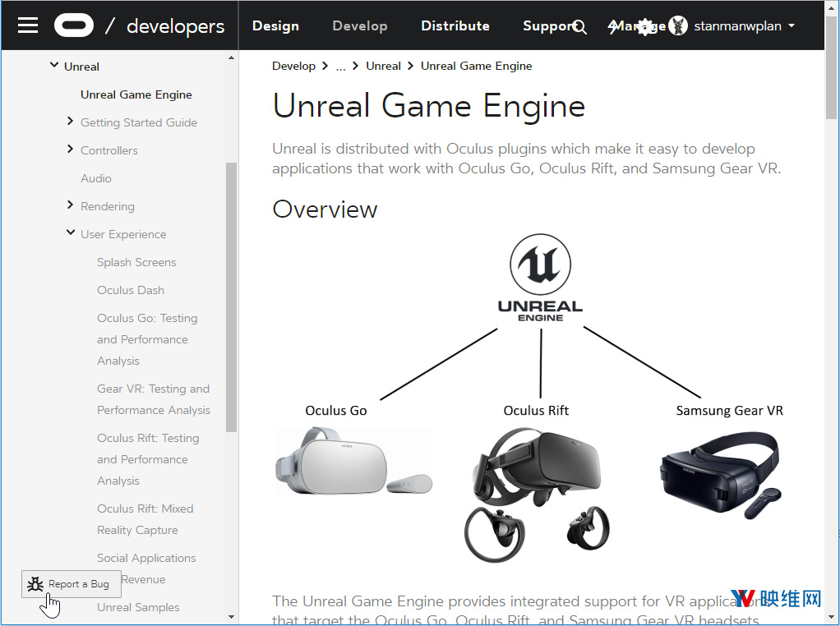This screenshot has width=840, height=626.
Task: Open the search magnifier icon
Action: [x=579, y=27]
